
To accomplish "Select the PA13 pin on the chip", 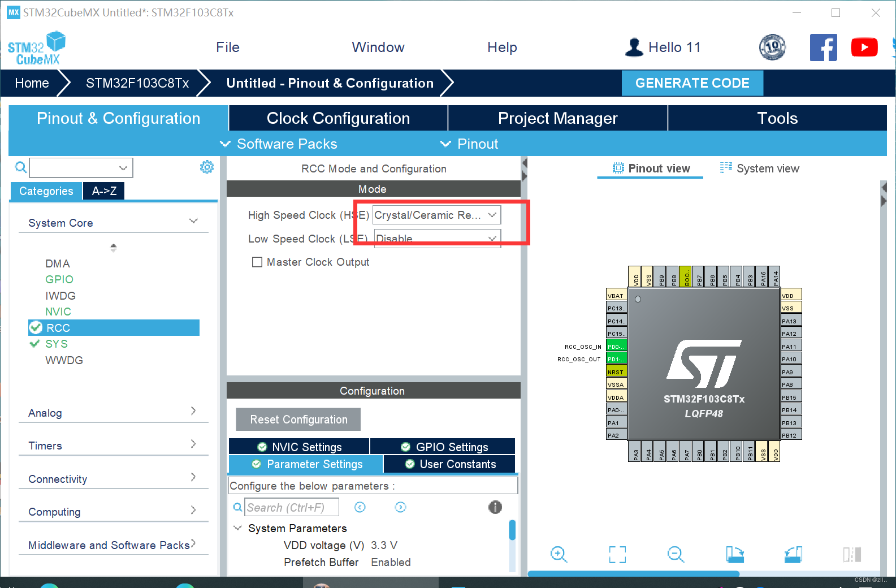I will point(791,321).
